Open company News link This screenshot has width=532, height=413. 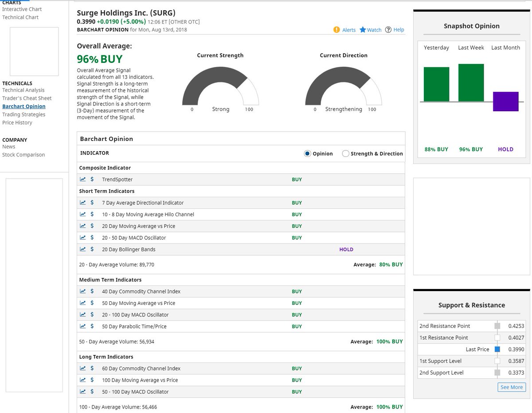click(x=9, y=147)
